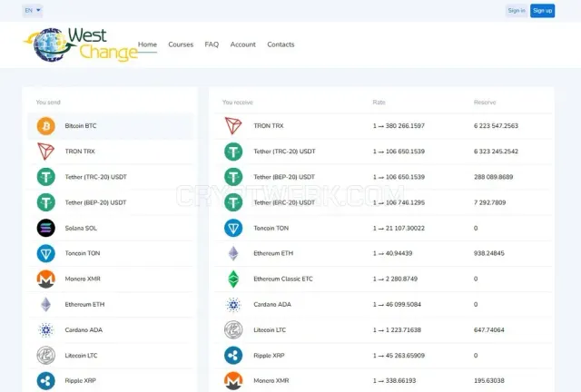Select Cardano ADA icon in You send
The width and height of the screenshot is (581, 392).
tap(46, 329)
